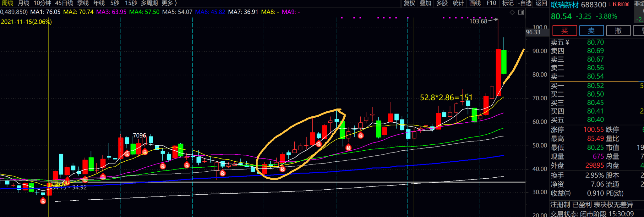Click the arrow pointing at the 103.68 high
644x217 pixels.
(493, 20)
